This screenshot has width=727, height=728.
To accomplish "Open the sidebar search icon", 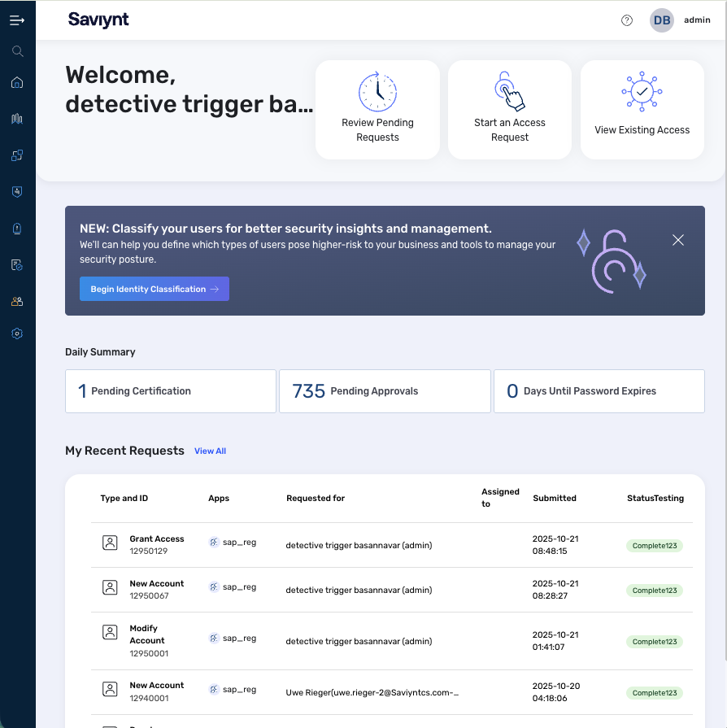I will [x=17, y=51].
